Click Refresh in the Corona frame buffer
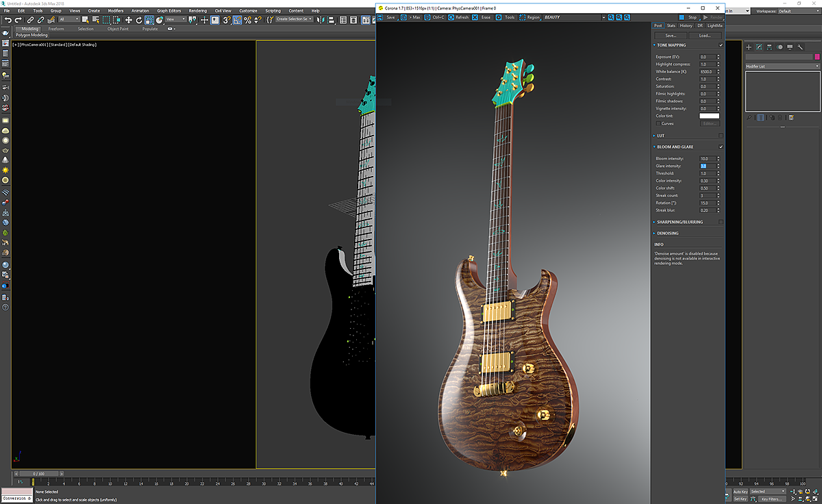This screenshot has width=822, height=504. [x=459, y=17]
